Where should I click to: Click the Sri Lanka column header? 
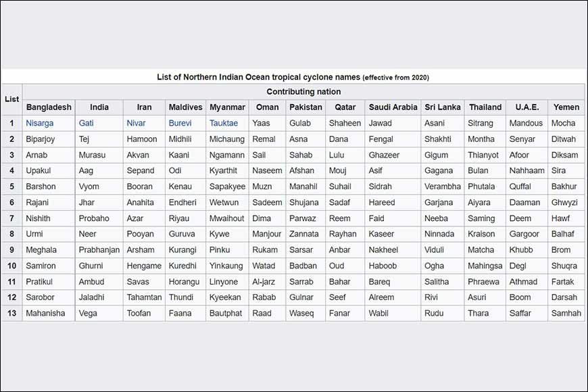pyautogui.click(x=442, y=107)
